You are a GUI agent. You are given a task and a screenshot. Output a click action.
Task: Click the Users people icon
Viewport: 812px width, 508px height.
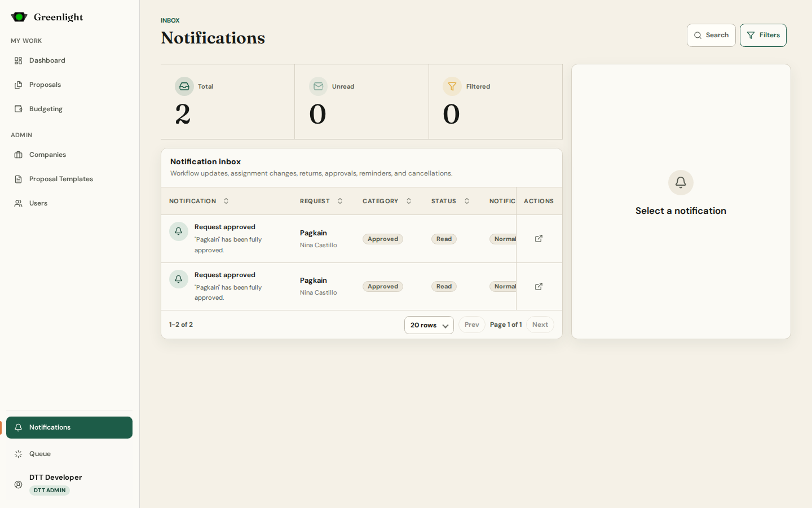coord(19,203)
